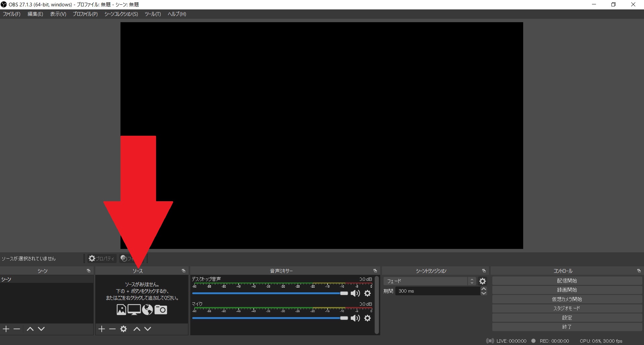Click the 期間 label
644x345 pixels.
click(x=388, y=291)
